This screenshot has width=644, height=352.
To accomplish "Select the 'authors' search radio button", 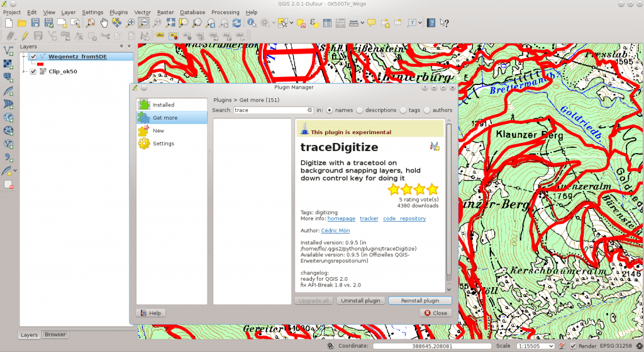I will (427, 110).
